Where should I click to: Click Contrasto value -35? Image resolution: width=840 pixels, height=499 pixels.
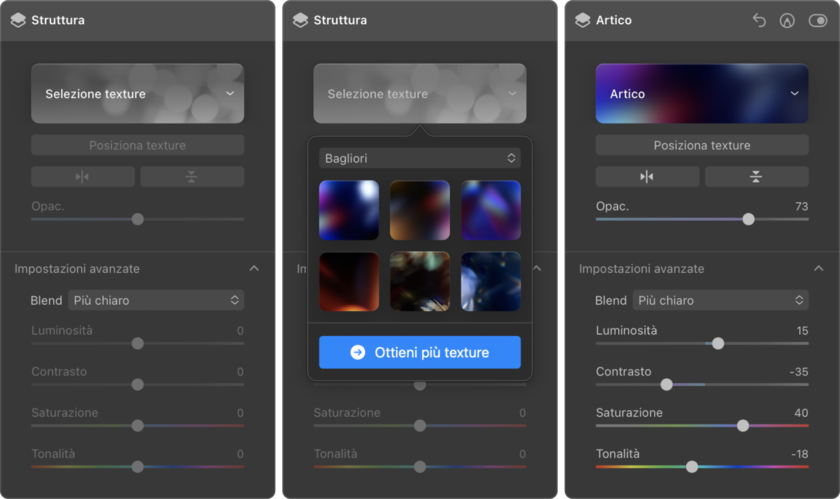(799, 371)
